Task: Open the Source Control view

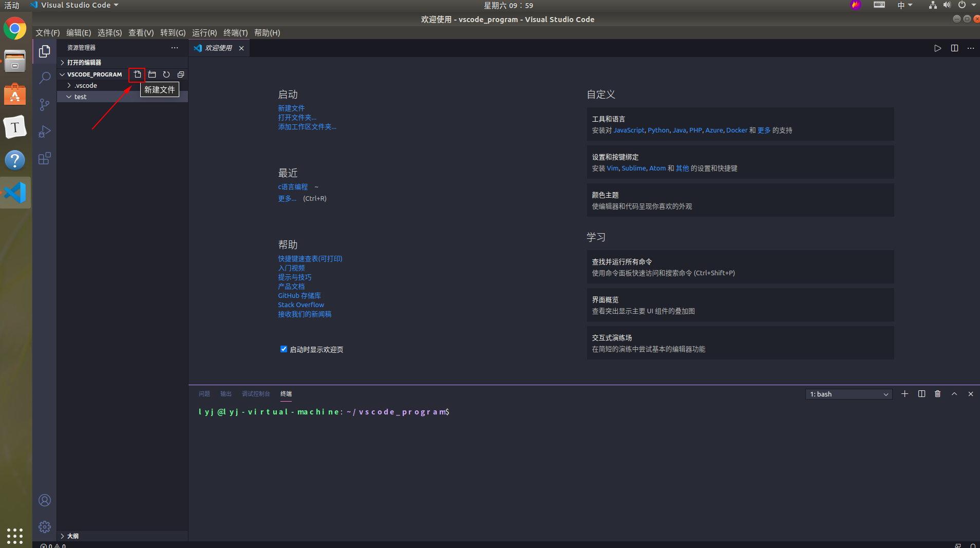Action: 45,105
